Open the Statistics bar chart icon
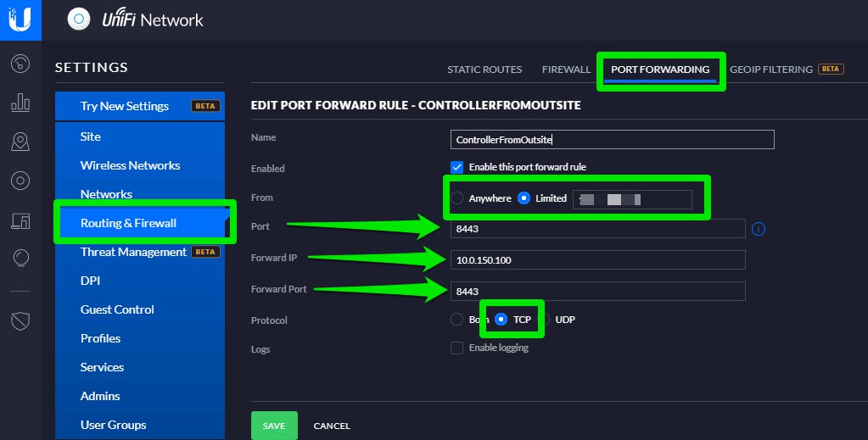Image resolution: width=868 pixels, height=440 pixels. [x=20, y=103]
